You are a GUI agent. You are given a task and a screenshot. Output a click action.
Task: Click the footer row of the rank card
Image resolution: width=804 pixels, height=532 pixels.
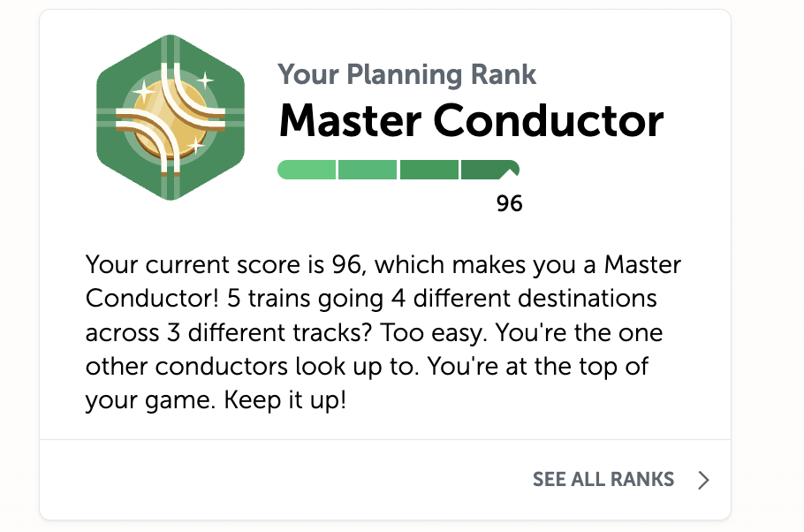pyautogui.click(x=385, y=480)
